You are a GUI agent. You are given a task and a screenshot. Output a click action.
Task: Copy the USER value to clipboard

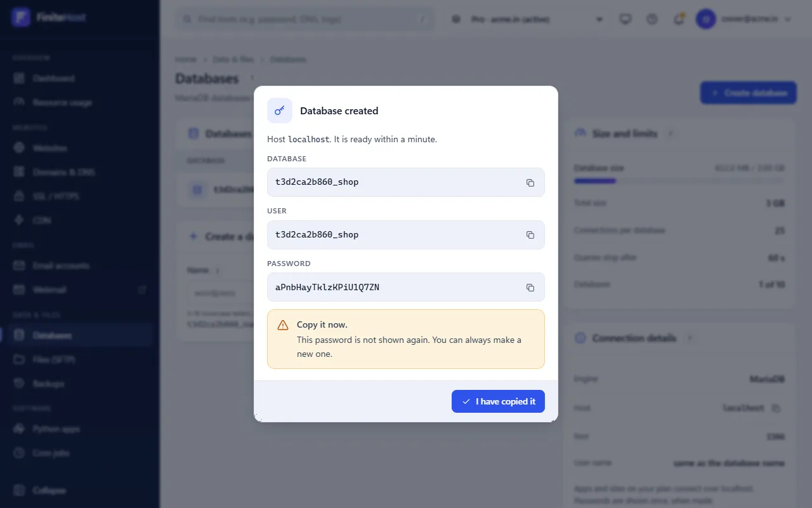[x=530, y=235]
